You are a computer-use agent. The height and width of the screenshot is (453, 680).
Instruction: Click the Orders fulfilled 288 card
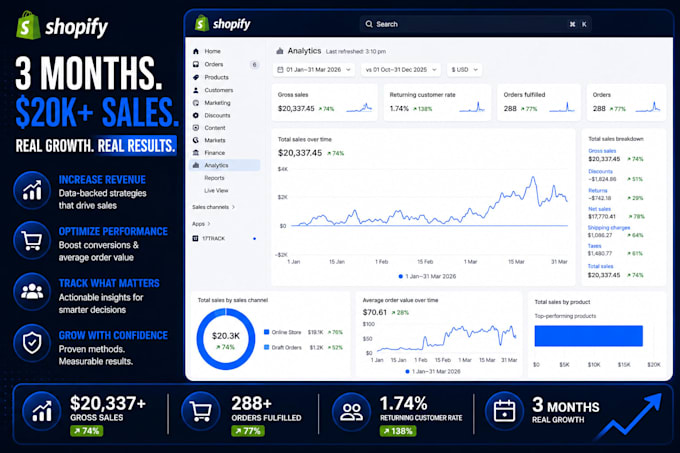539,102
